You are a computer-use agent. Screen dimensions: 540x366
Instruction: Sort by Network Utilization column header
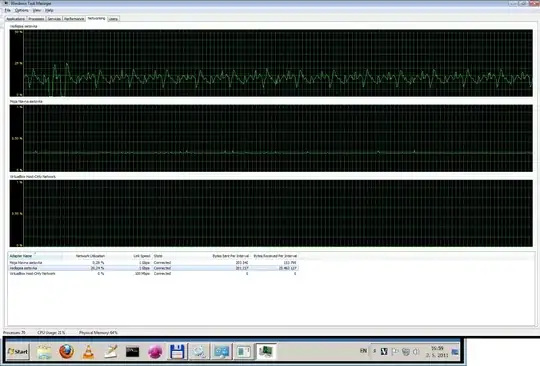coord(84,256)
